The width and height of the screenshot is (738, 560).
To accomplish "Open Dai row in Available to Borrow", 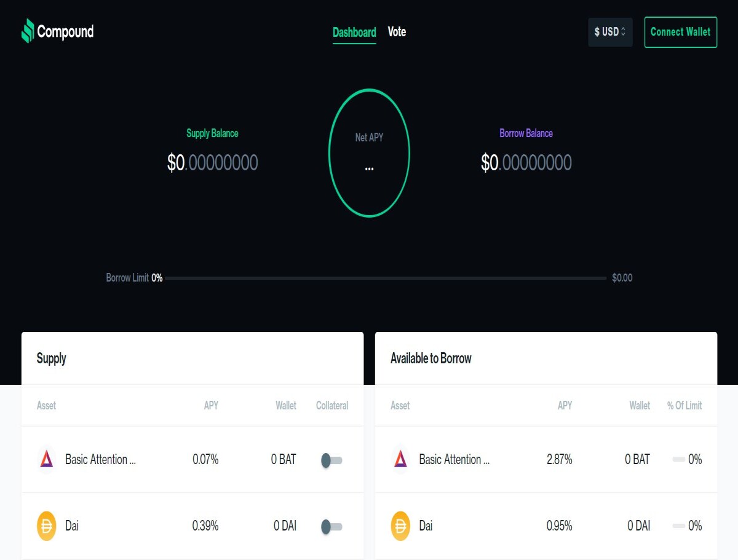I will click(x=546, y=526).
